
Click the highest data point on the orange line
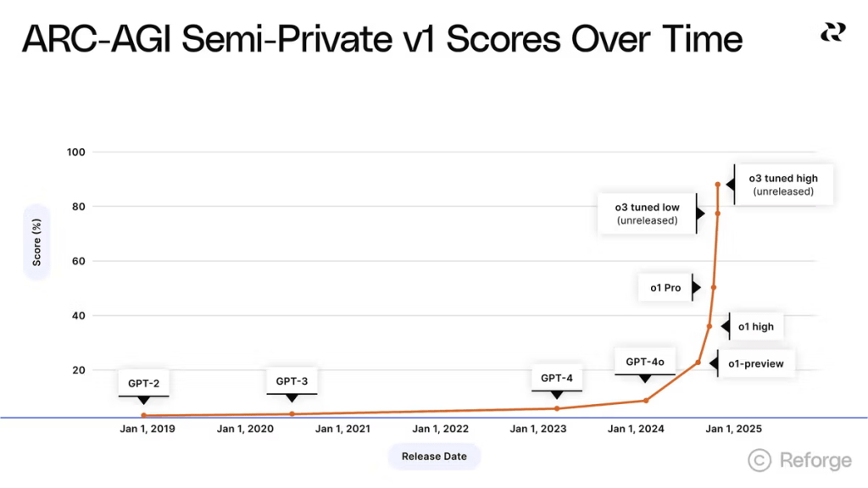point(718,185)
